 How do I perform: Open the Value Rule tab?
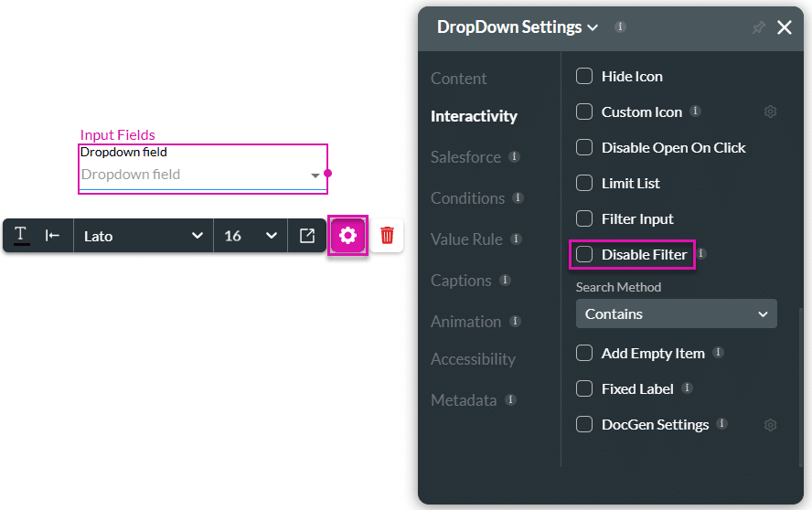[466, 239]
